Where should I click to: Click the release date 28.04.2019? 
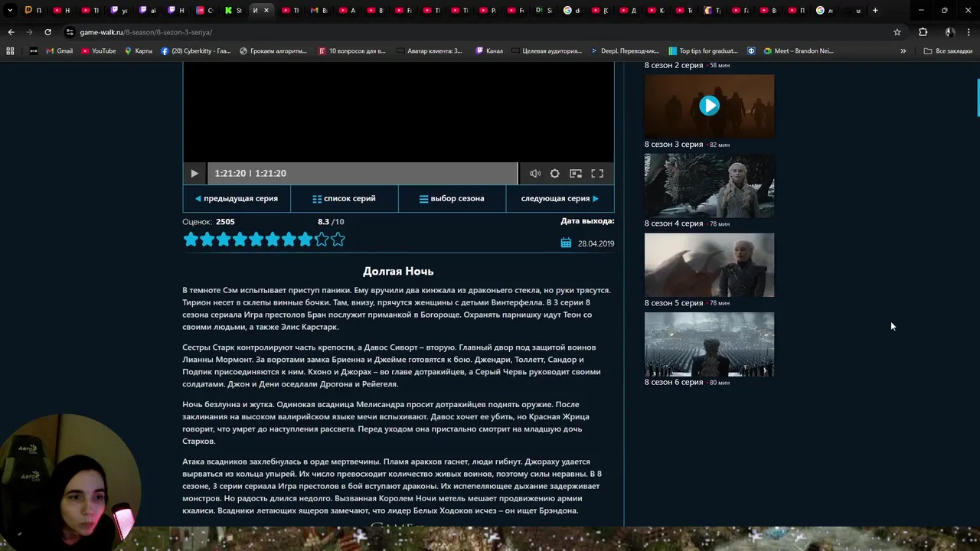[596, 243]
